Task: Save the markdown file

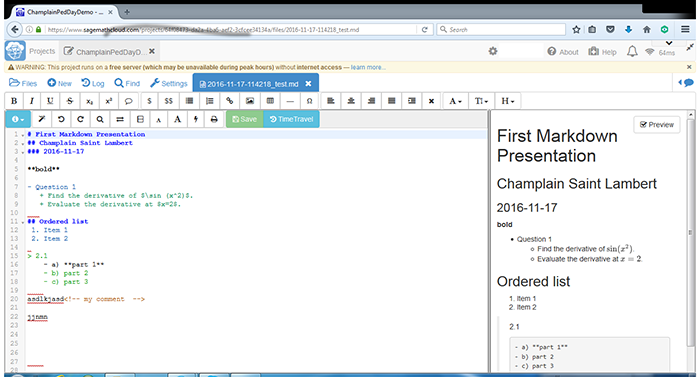Action: click(x=245, y=119)
